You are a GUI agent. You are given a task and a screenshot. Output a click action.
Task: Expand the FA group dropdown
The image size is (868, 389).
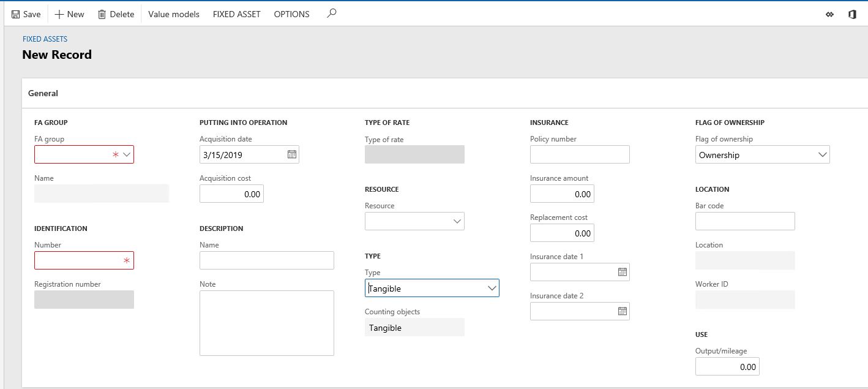pos(127,155)
